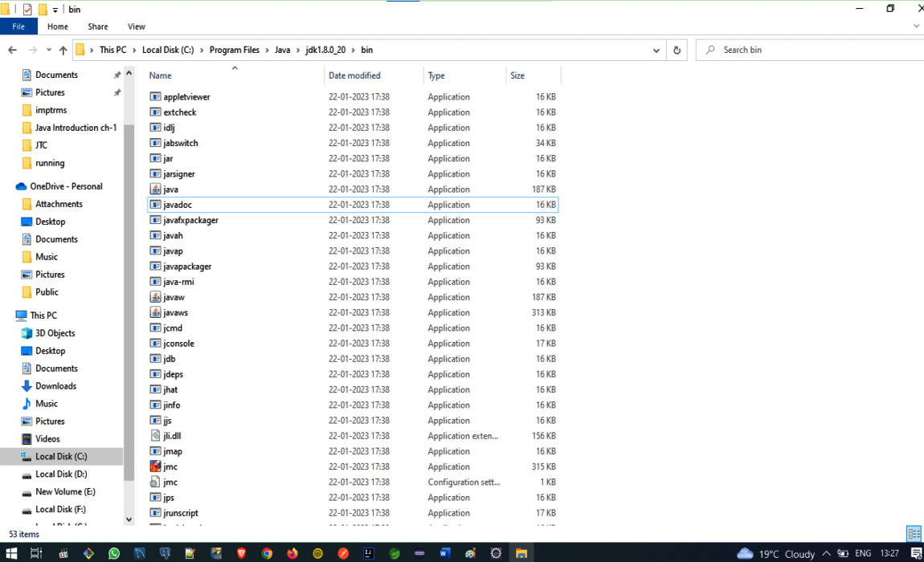Go back using the Back arrow
924x562 pixels.
[12, 50]
